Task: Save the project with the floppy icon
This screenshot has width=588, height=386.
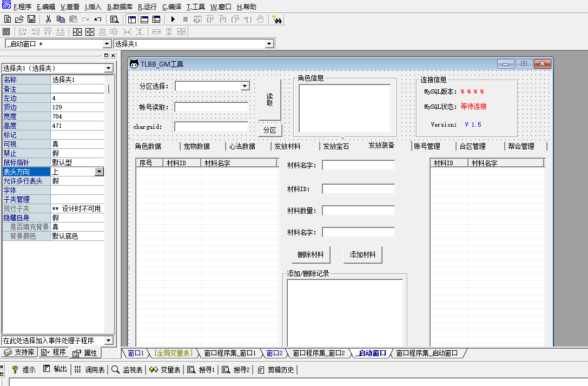Action: coord(31,19)
